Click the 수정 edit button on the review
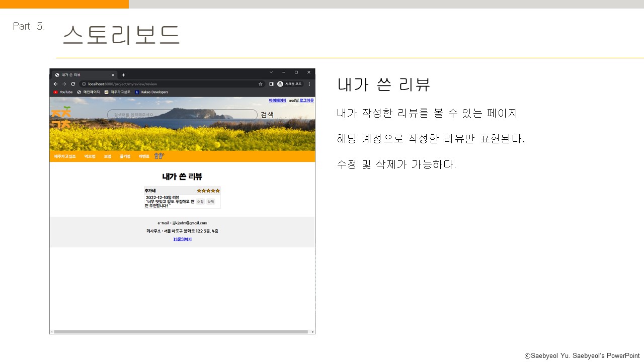Viewport: 644px width, 362px height. pos(200,202)
